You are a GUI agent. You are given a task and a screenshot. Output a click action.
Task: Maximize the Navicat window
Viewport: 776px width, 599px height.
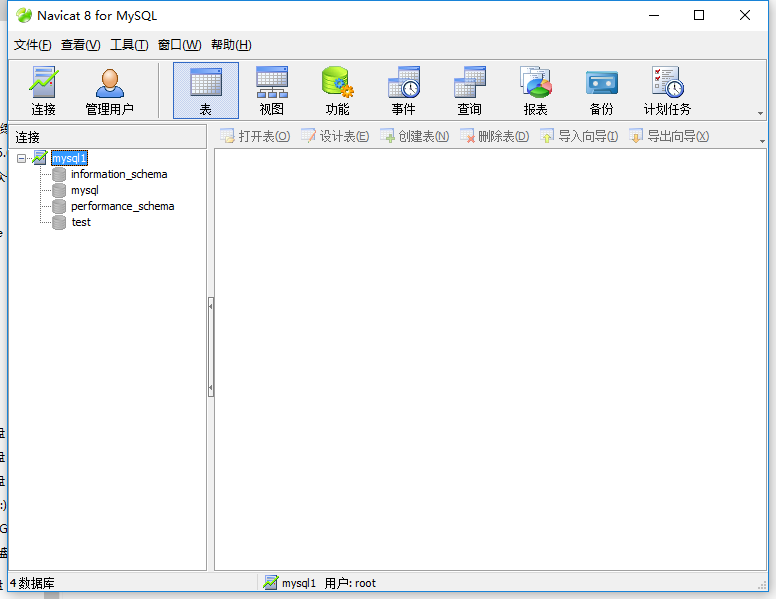699,15
